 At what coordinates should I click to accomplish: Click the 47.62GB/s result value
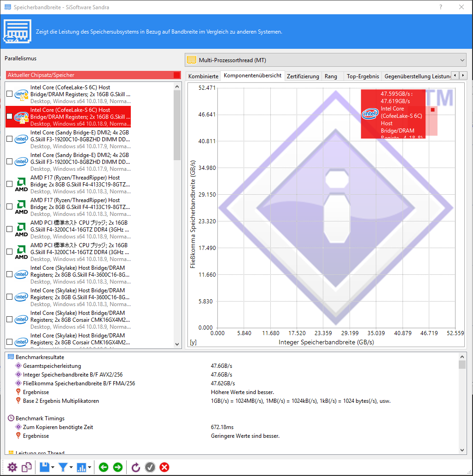tap(222, 383)
